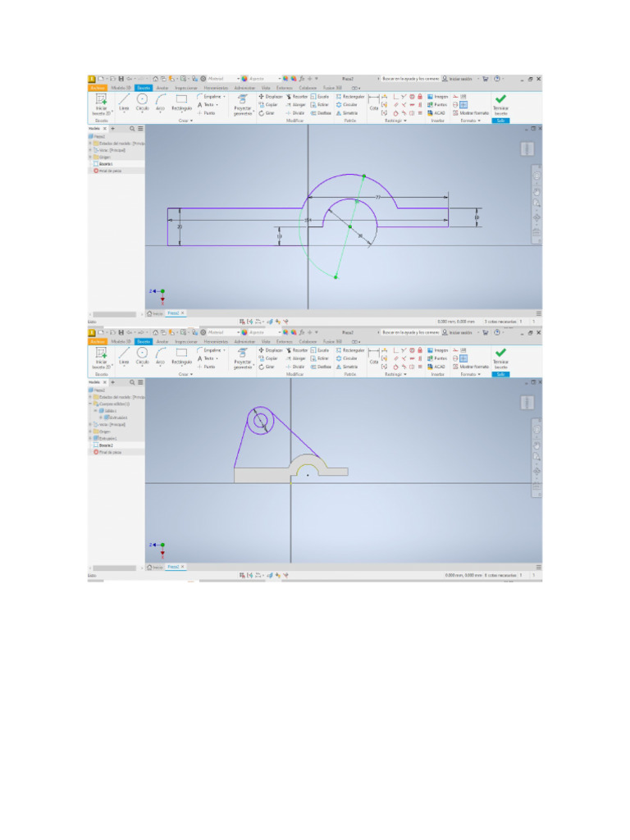Switch to Pieza2 document tab in bottom window
This screenshot has width=630, height=840.
tap(175, 566)
